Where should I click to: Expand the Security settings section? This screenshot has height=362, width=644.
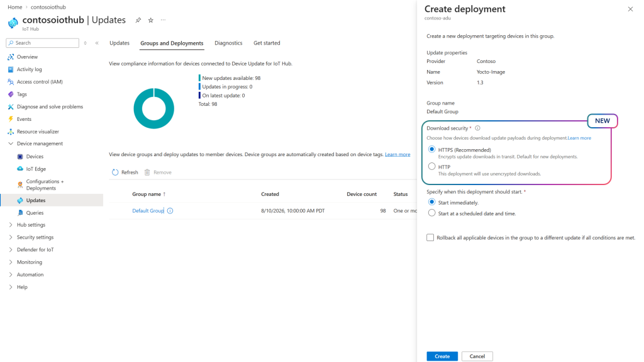click(11, 237)
